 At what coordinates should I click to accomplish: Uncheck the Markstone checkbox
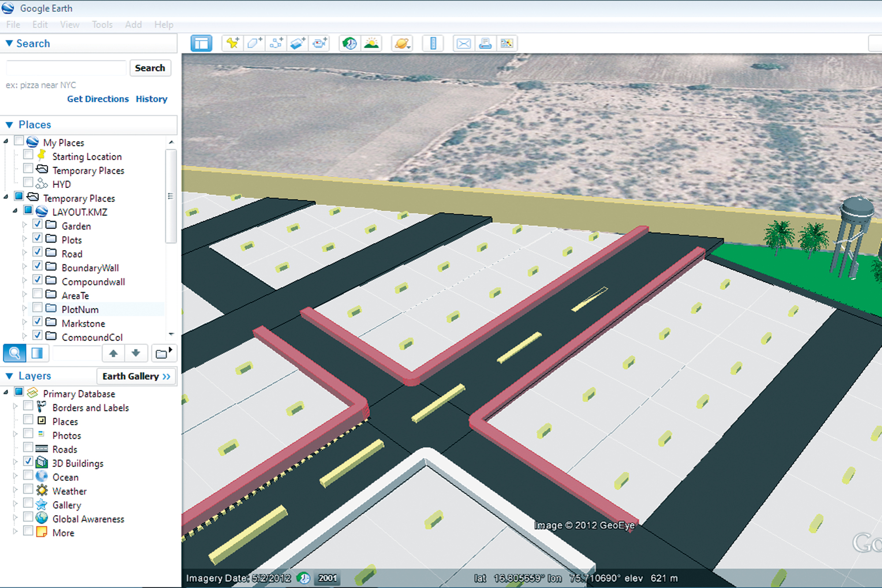pyautogui.click(x=37, y=322)
